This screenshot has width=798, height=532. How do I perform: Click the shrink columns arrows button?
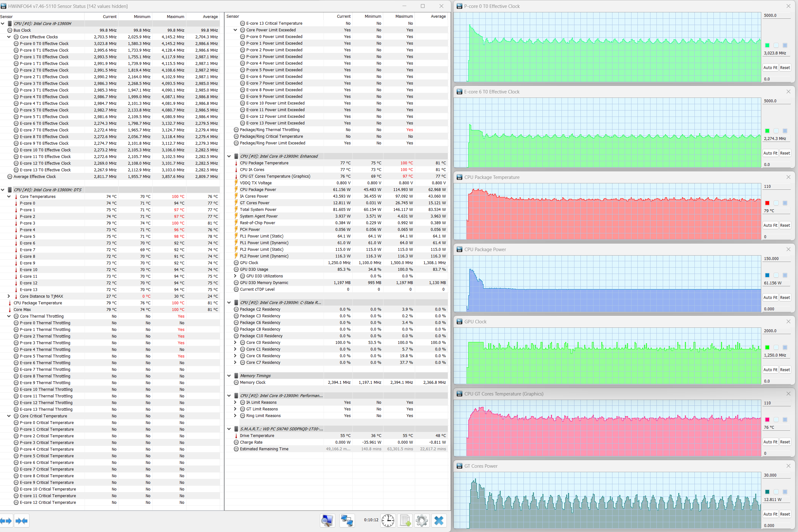pyautogui.click(x=22, y=521)
